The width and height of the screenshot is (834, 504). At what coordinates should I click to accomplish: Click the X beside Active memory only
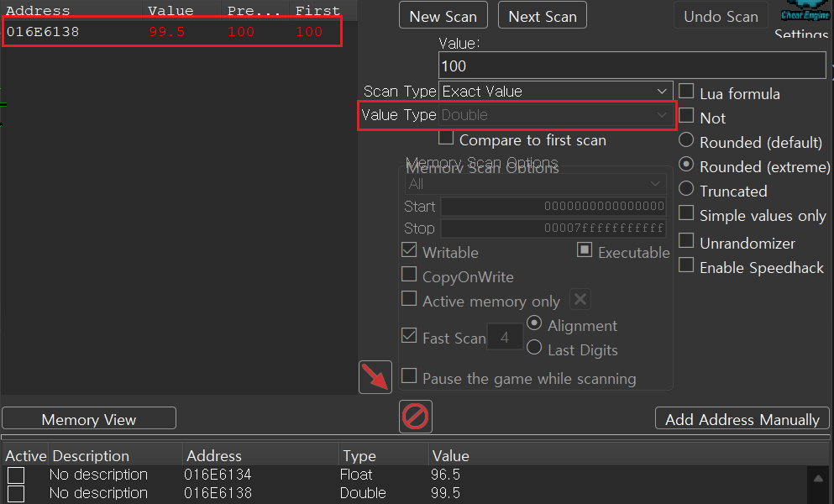tap(580, 300)
